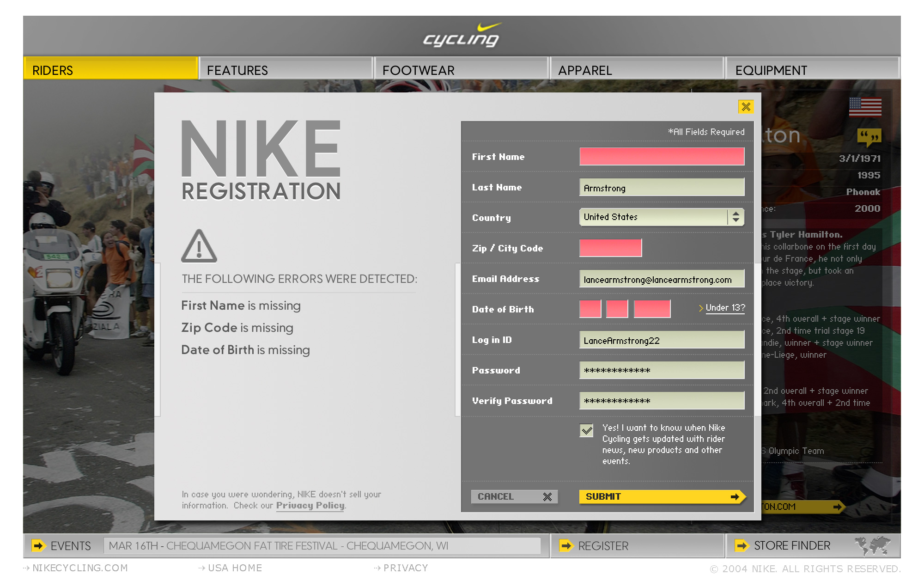Viewport: 924px width, 587px height.
Task: Click into the empty First Name field
Action: click(x=662, y=157)
